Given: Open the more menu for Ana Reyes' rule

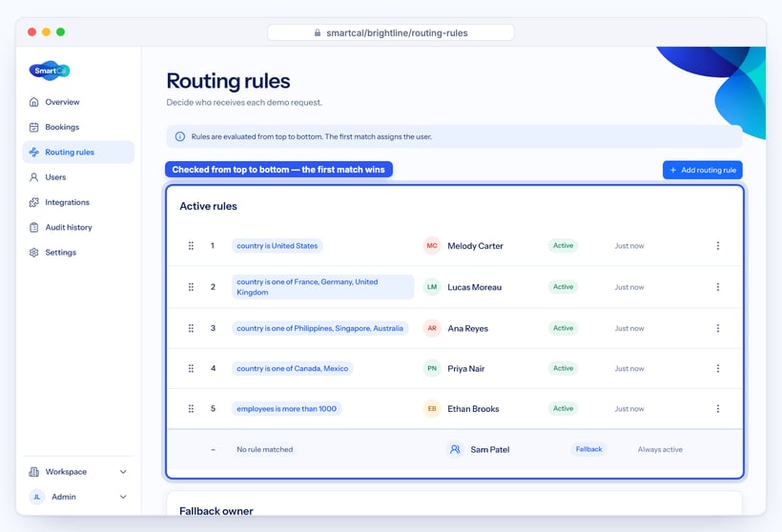Looking at the screenshot, I should (x=718, y=328).
